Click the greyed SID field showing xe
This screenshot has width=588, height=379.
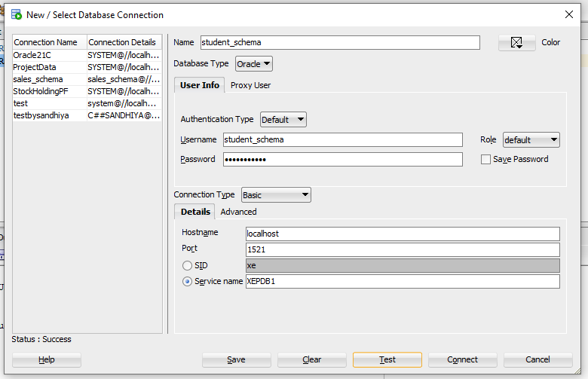click(403, 265)
